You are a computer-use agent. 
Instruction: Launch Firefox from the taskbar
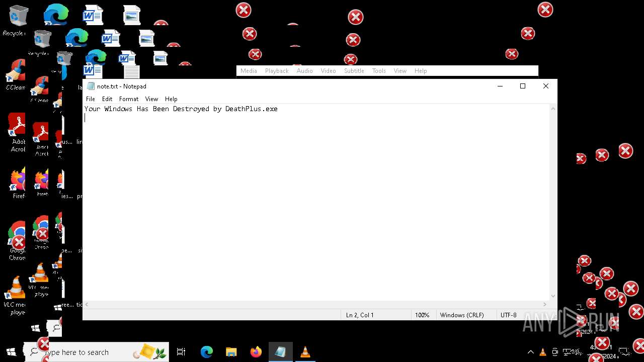(x=256, y=352)
